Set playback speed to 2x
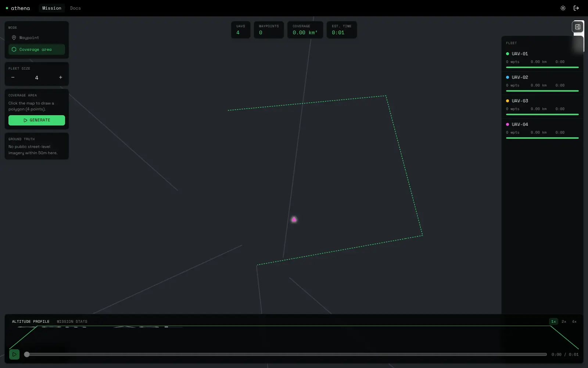The height and width of the screenshot is (368, 588). tap(564, 322)
